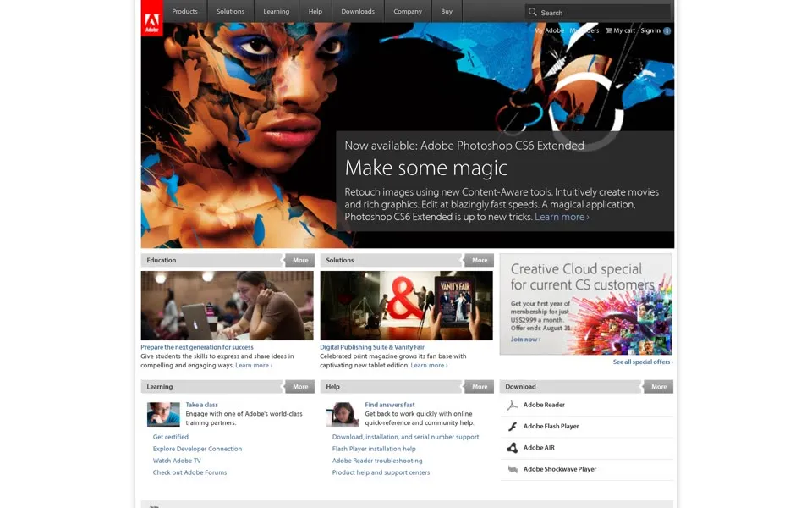This screenshot has height=508, width=812.
Task: Click Learn more in Photoshop CS6 banner
Action: tap(562, 218)
